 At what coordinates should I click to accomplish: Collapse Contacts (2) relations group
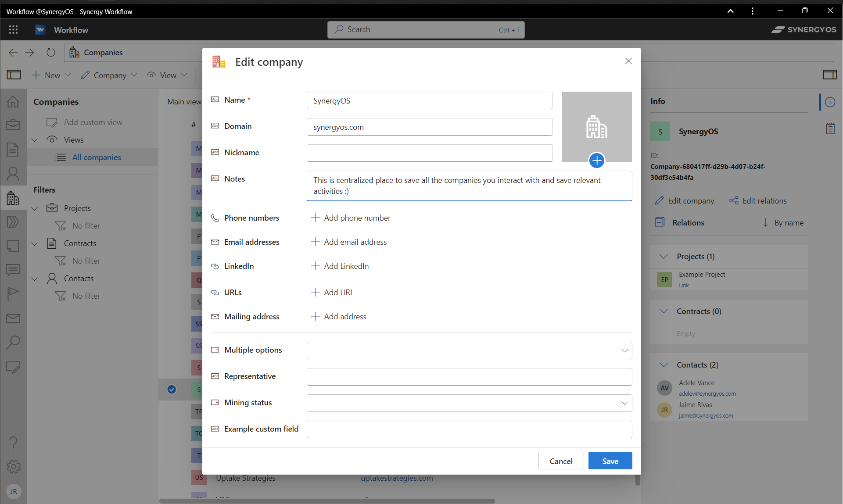click(x=664, y=365)
